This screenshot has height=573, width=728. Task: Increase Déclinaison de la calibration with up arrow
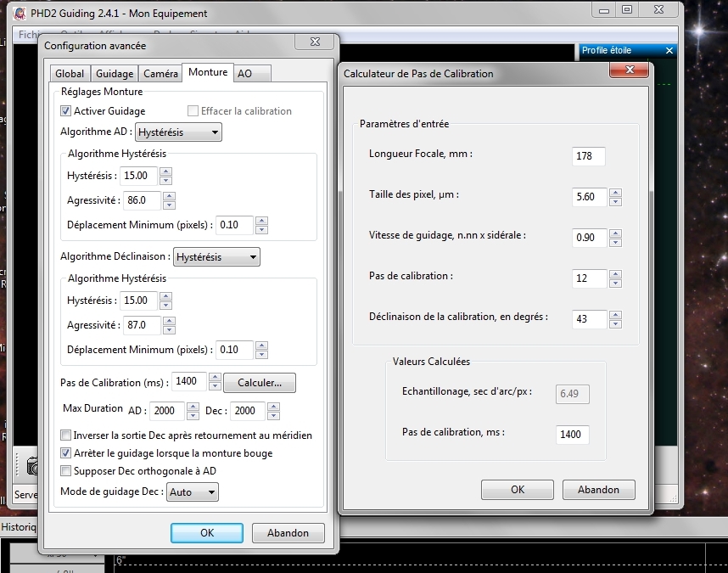tap(615, 315)
